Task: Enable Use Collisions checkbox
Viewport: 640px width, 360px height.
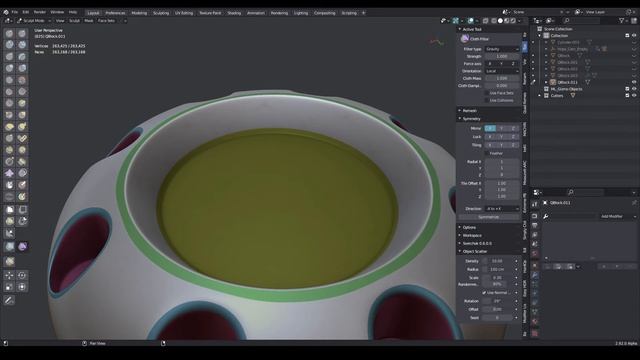Action: point(487,100)
